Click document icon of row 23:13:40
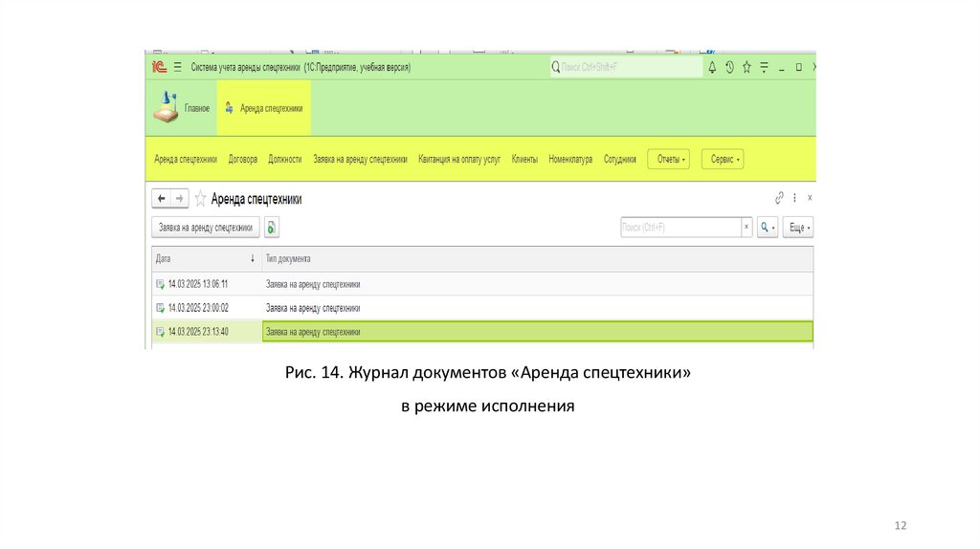 tap(160, 332)
